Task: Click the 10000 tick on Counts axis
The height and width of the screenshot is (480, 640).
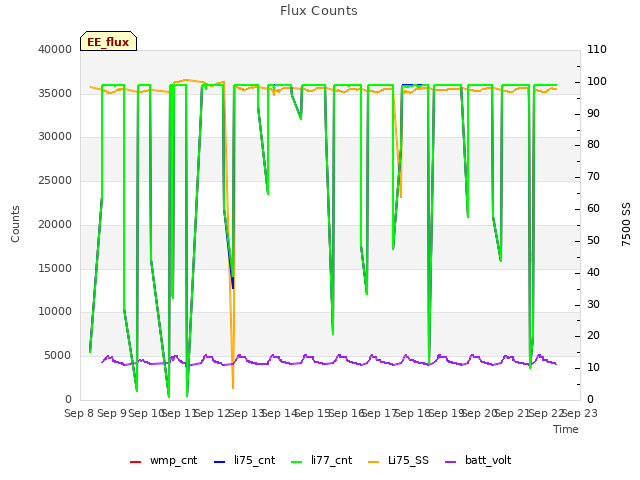Action: [x=55, y=311]
